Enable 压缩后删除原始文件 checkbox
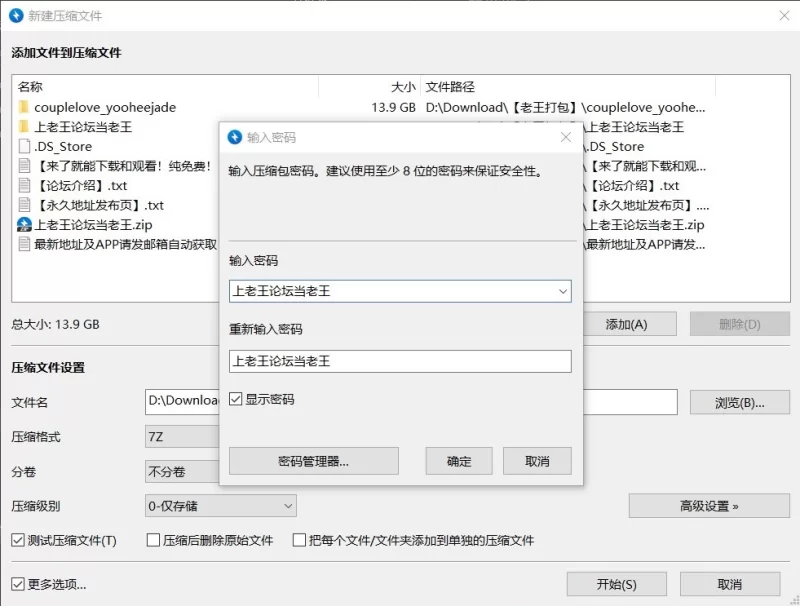 [153, 540]
